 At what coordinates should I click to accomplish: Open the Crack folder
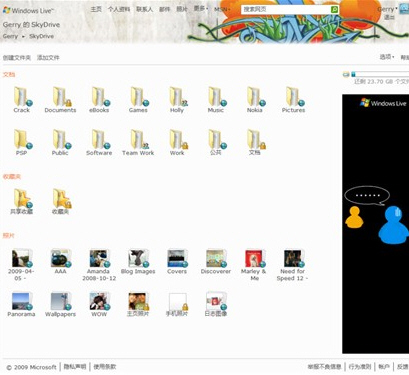click(x=22, y=99)
